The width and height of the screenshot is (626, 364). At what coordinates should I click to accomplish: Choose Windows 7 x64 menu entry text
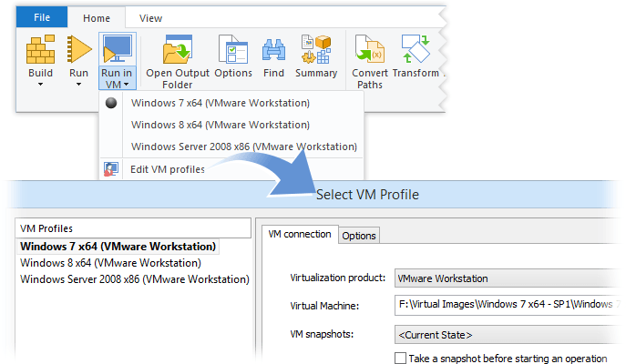point(221,103)
